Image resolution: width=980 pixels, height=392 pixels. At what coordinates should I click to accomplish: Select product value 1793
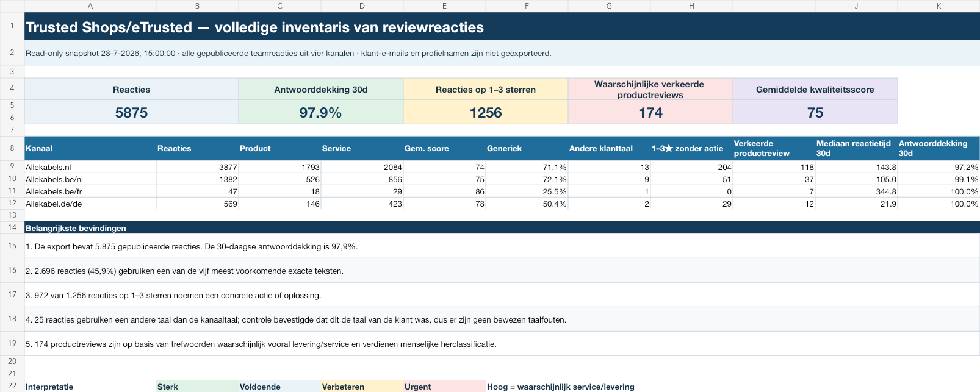point(279,167)
